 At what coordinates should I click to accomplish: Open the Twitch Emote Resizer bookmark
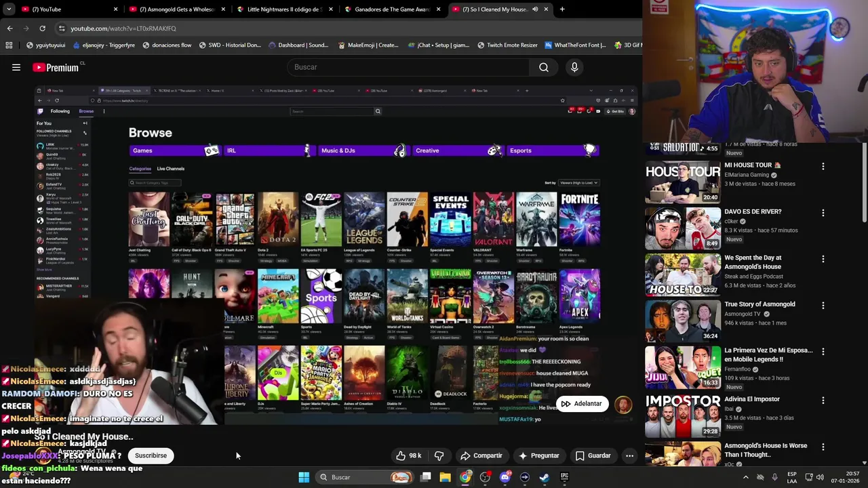click(507, 45)
